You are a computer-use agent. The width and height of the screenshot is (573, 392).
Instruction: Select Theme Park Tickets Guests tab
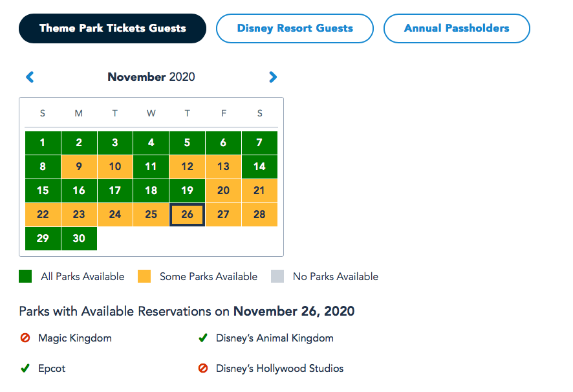(113, 28)
